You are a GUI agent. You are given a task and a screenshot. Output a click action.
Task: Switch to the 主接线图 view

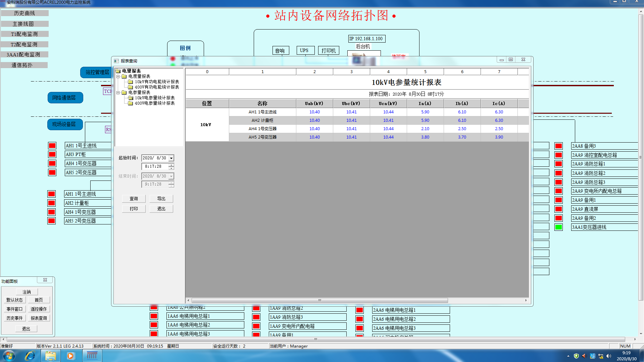click(x=24, y=24)
